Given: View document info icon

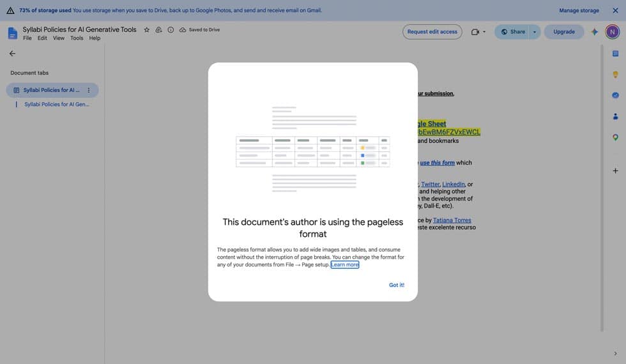Looking at the screenshot, I should click(x=171, y=30).
